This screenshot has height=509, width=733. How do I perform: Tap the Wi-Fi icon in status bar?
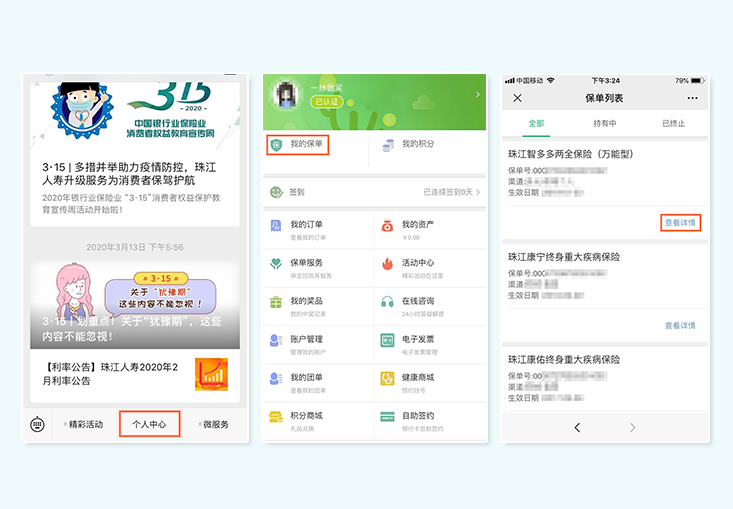point(551,80)
